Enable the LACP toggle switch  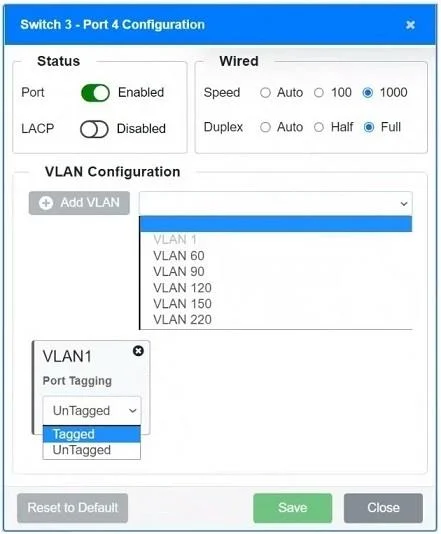[x=94, y=129]
